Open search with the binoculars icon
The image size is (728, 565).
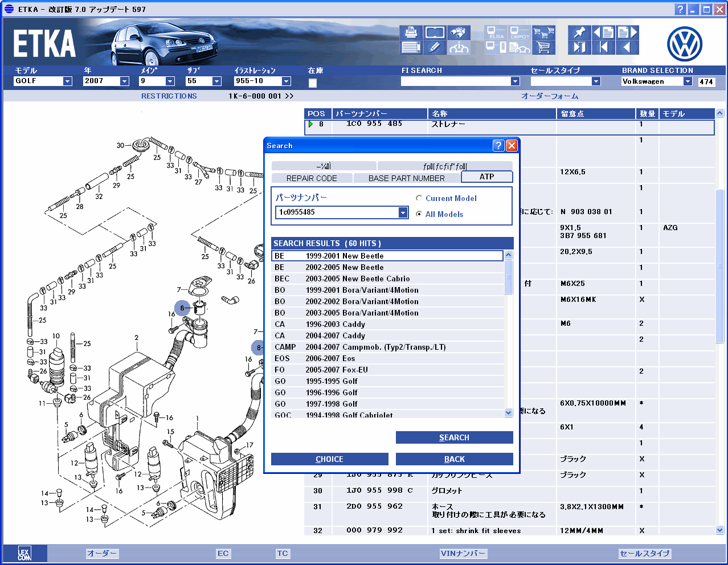(459, 32)
